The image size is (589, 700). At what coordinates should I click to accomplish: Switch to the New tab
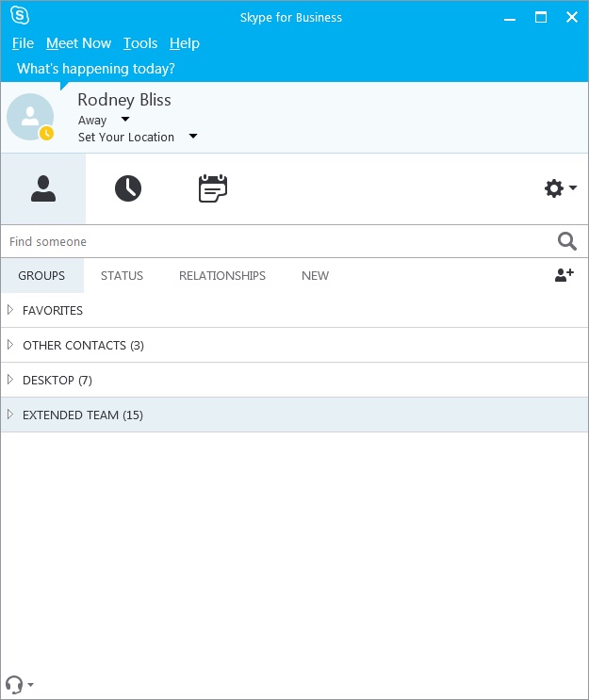[x=316, y=276]
